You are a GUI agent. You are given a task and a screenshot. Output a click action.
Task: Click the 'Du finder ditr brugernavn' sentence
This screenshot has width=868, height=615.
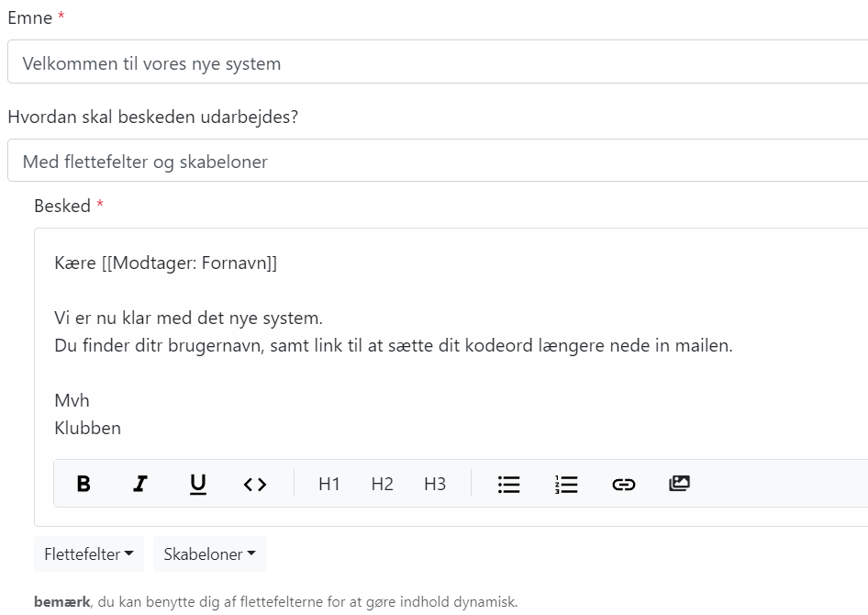click(x=393, y=345)
